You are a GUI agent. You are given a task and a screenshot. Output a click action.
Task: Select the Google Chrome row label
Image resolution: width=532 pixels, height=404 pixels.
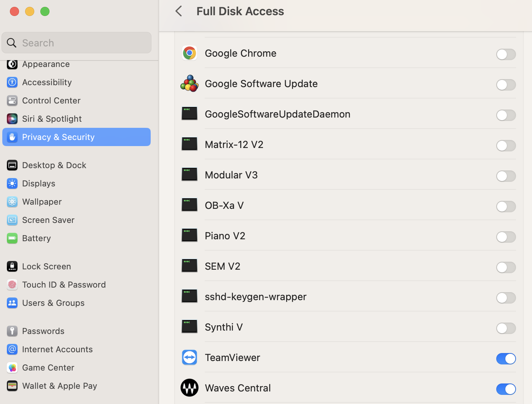click(x=241, y=53)
